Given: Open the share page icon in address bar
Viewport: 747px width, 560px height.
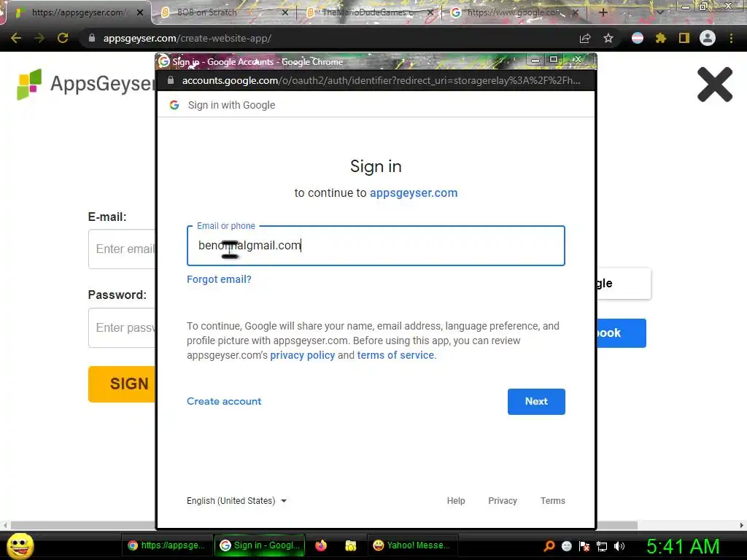Looking at the screenshot, I should tap(585, 39).
